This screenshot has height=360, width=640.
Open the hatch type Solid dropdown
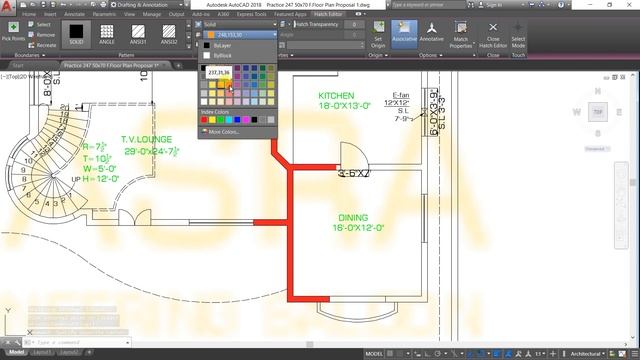pos(240,24)
